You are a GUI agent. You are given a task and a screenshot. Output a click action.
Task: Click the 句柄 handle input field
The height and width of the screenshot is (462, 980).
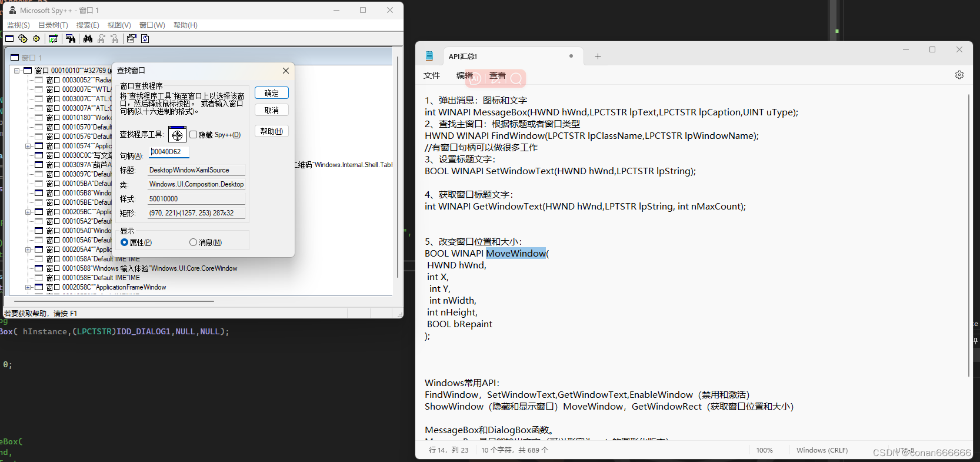[x=169, y=152]
